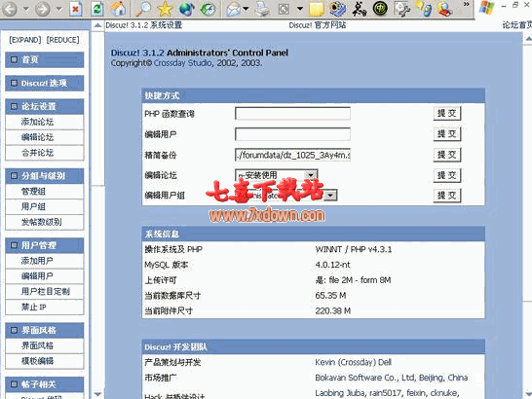The image size is (532, 399).
Task: Open the Crossday Studio copyright link
Action: [x=183, y=63]
